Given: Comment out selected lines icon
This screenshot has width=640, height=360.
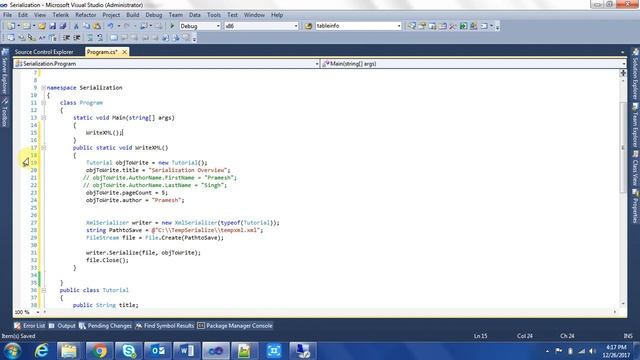Looking at the screenshot, I should [x=90, y=38].
